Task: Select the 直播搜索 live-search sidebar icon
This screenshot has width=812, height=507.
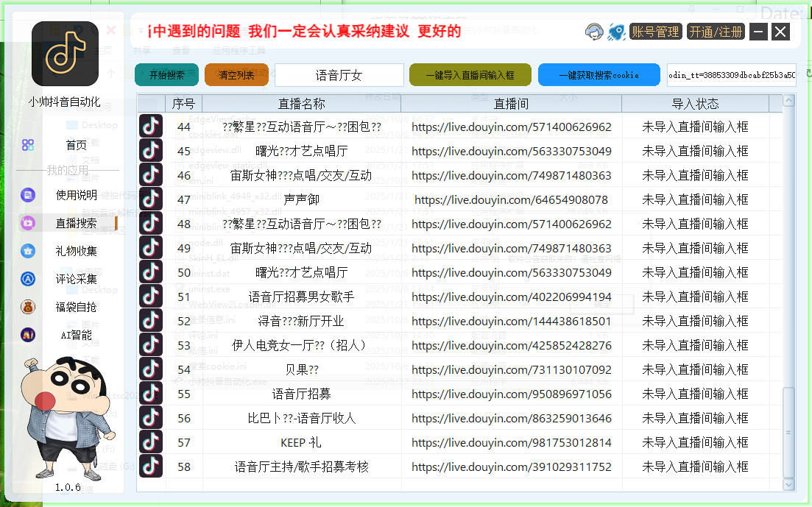Action: tap(27, 222)
